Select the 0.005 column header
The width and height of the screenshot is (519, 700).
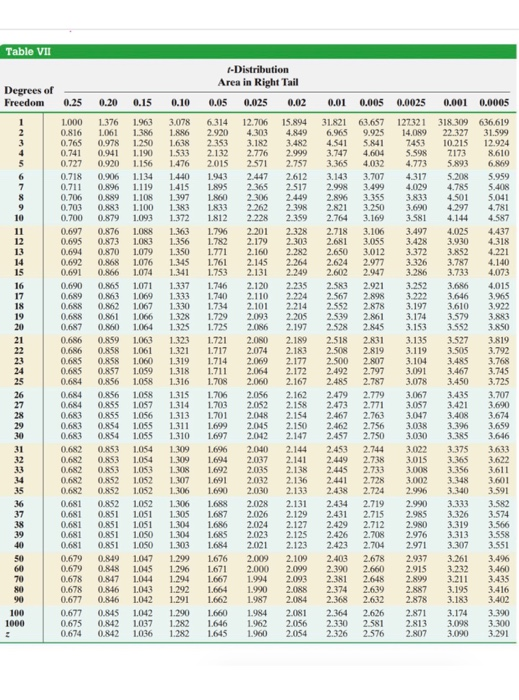(x=371, y=103)
